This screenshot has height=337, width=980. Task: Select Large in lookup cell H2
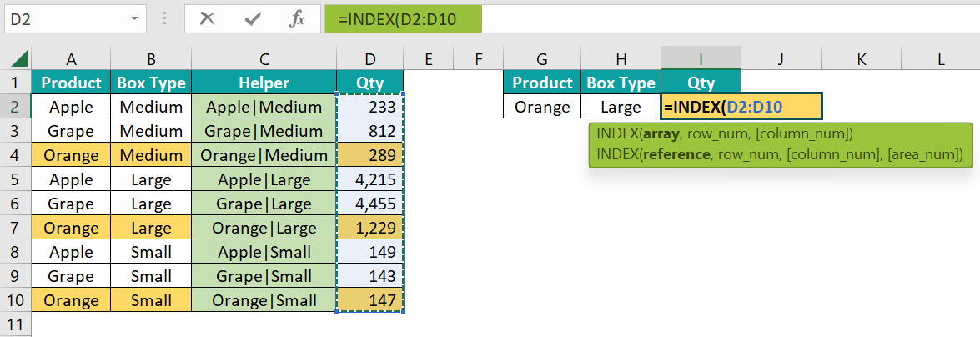point(621,106)
